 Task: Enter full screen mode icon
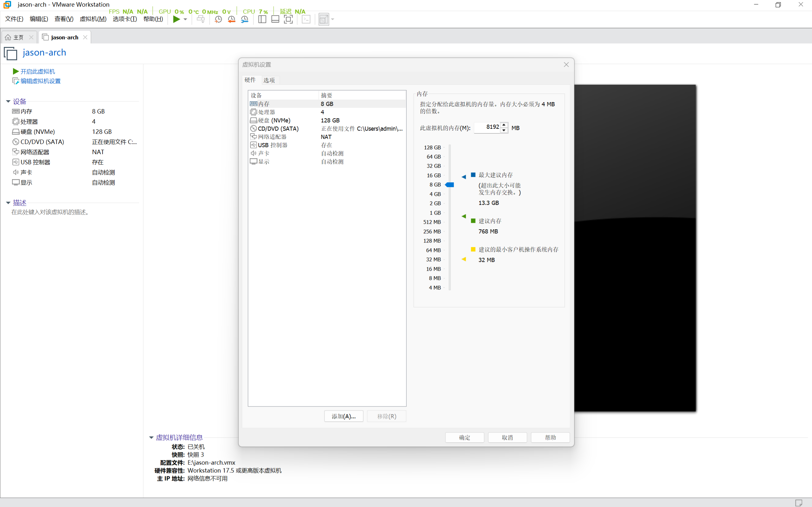tap(288, 19)
